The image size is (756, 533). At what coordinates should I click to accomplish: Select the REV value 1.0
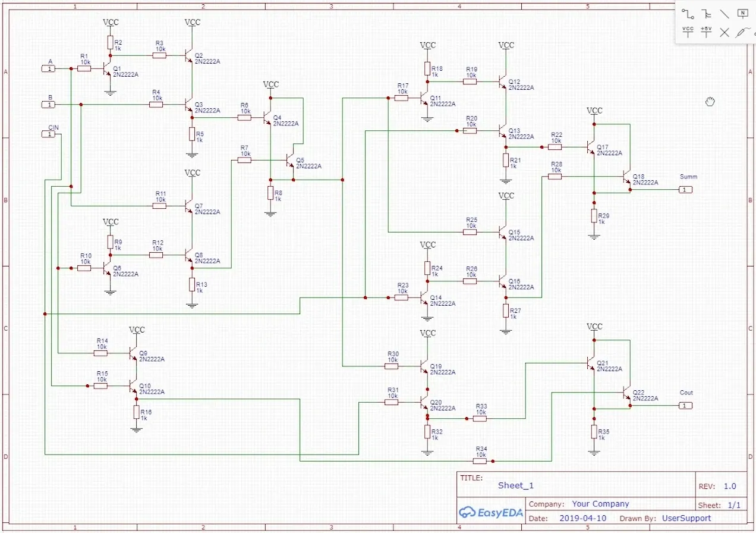[730, 486]
